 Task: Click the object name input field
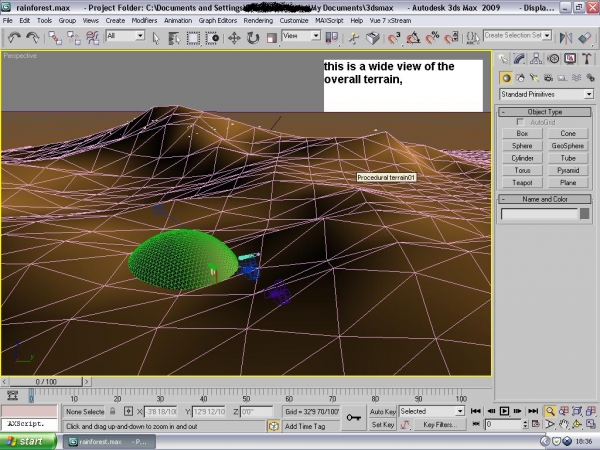tap(539, 214)
